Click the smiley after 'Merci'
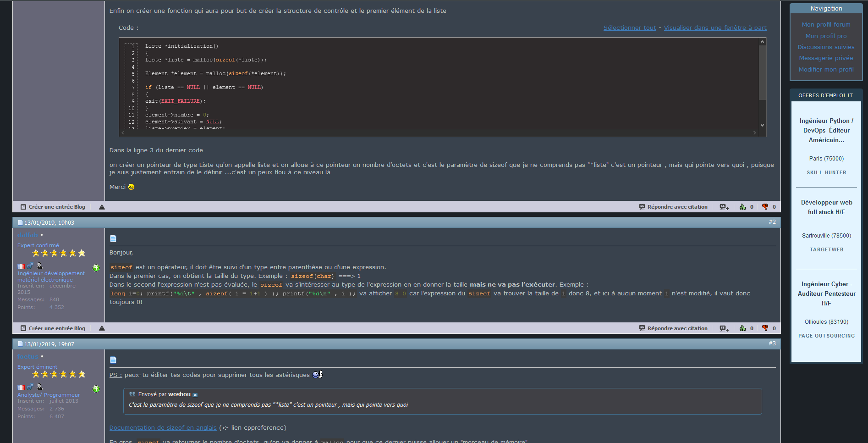This screenshot has width=868, height=443. tap(131, 187)
